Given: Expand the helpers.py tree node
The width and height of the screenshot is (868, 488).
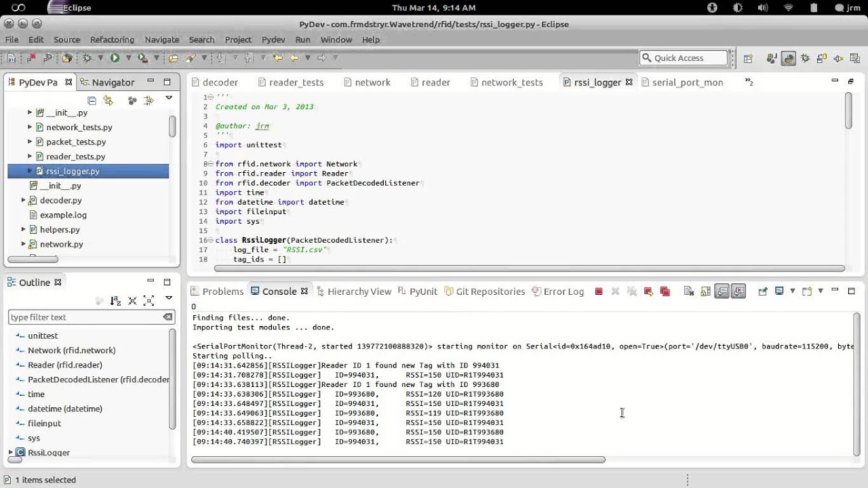Looking at the screenshot, I should [x=24, y=230].
